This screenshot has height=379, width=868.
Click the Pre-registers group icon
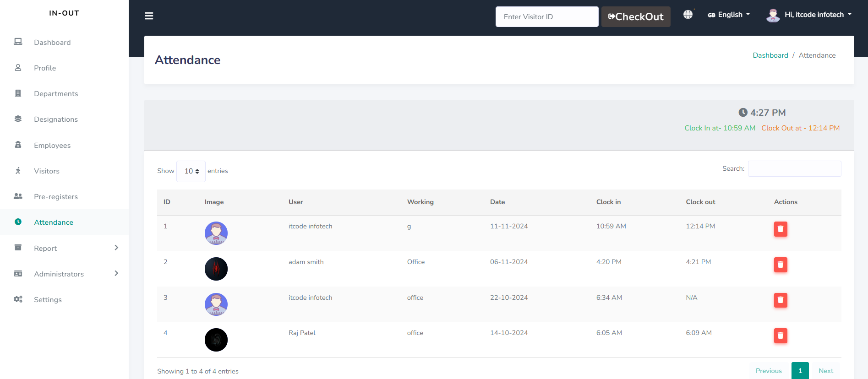(18, 196)
